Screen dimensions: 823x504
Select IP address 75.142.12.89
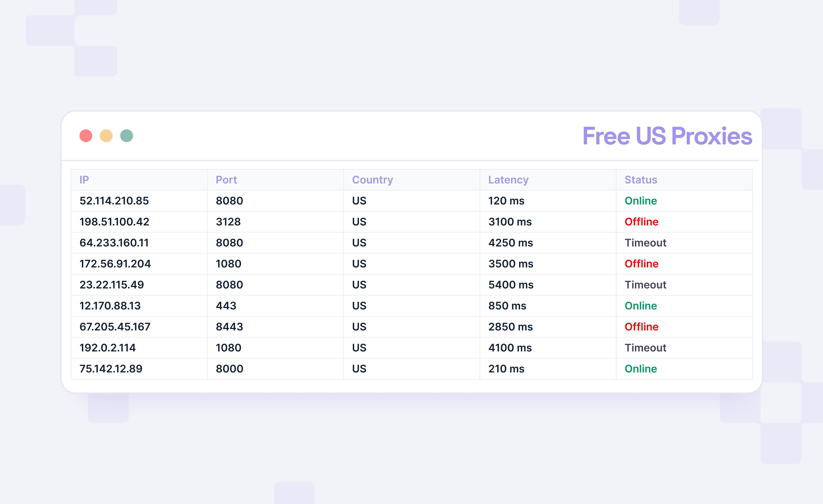[111, 369]
